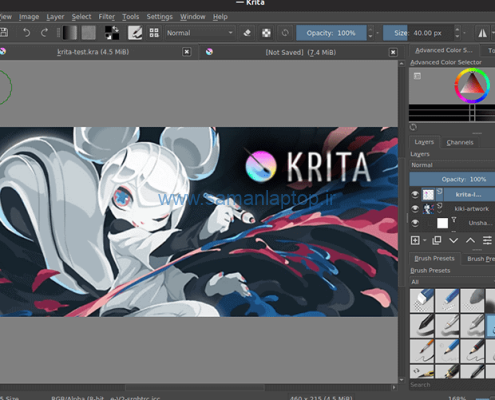Select the Unsha... filter mask layer
The width and height of the screenshot is (495, 400).
[x=480, y=223]
